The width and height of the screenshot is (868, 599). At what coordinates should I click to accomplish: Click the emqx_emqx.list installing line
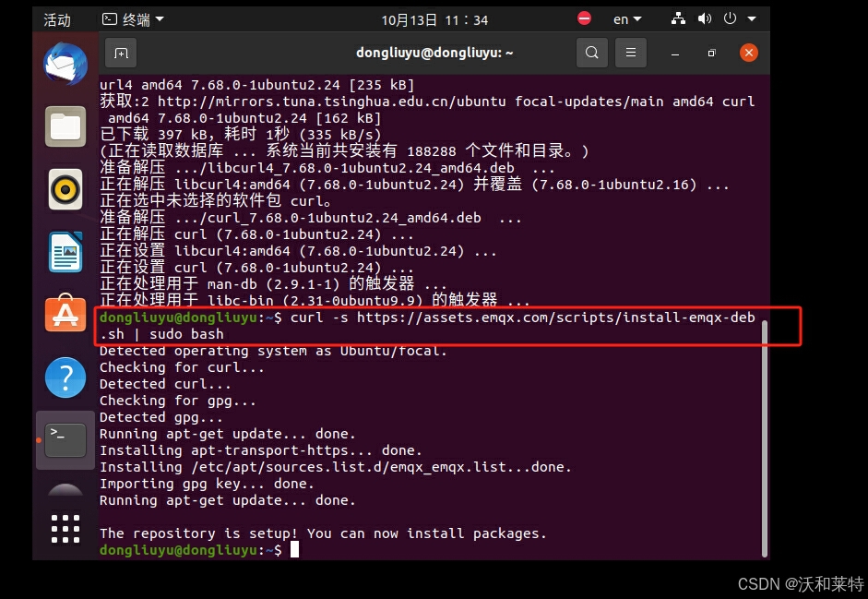[x=336, y=467]
